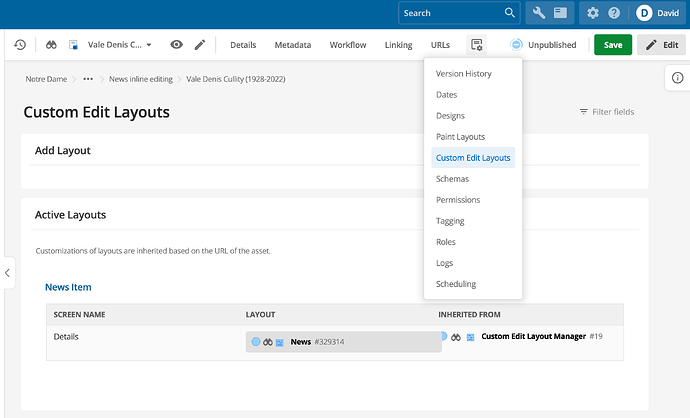Click the News inline editing breadcrumb
This screenshot has height=418, width=690.
coord(141,79)
